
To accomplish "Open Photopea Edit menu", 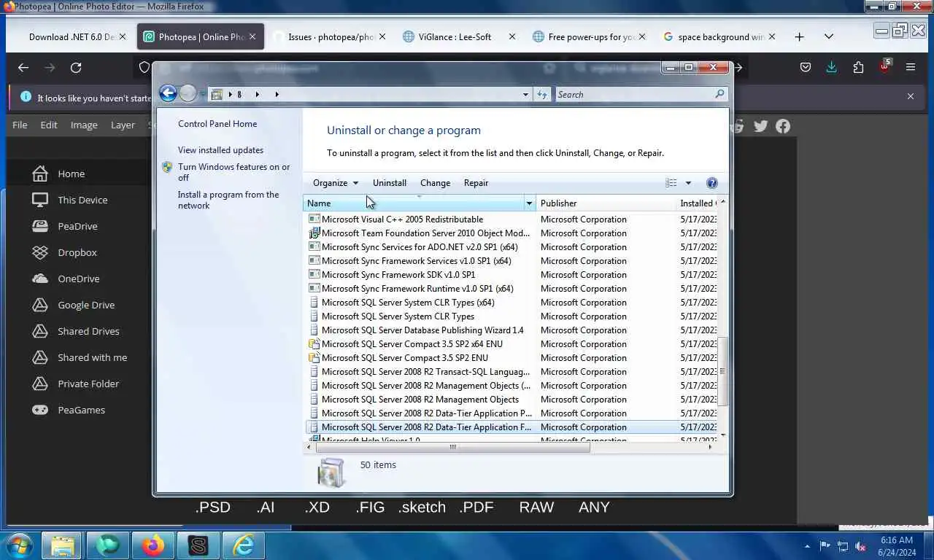I will point(49,125).
